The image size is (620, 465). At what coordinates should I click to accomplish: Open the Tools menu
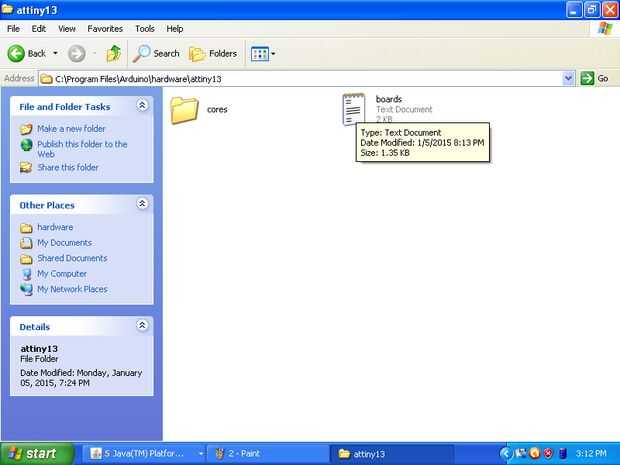pyautogui.click(x=145, y=29)
